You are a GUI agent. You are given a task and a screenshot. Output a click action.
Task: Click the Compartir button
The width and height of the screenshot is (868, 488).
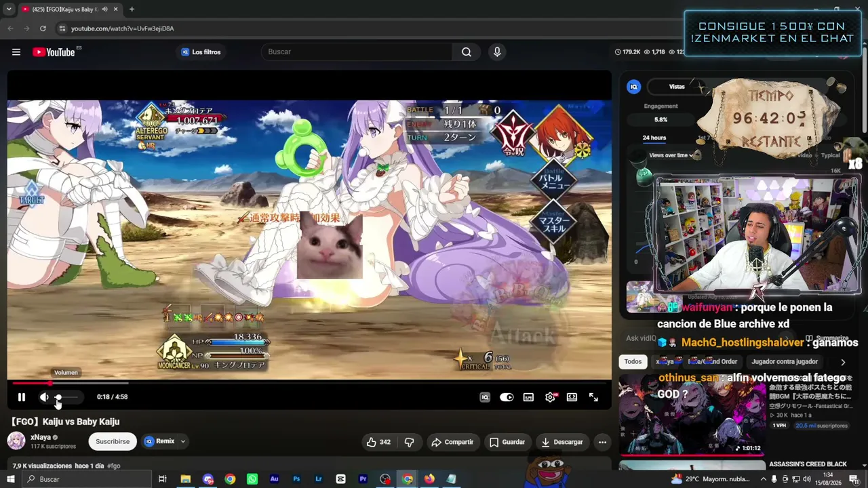452,442
